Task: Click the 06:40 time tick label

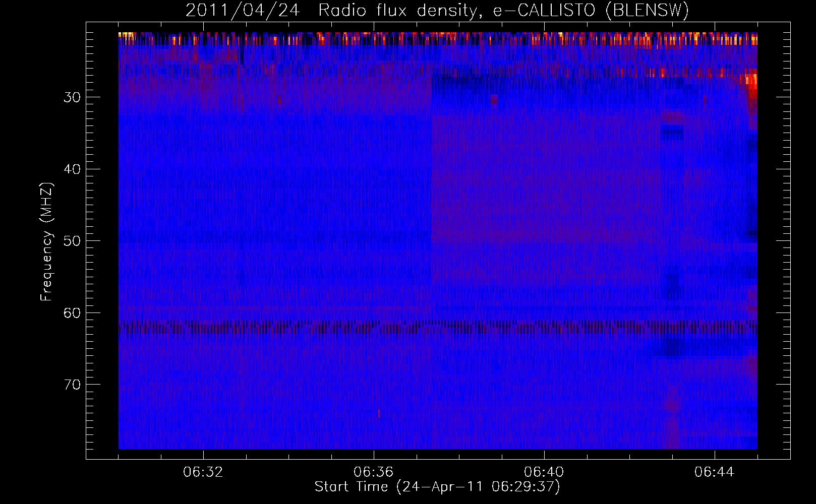Action: [x=544, y=472]
